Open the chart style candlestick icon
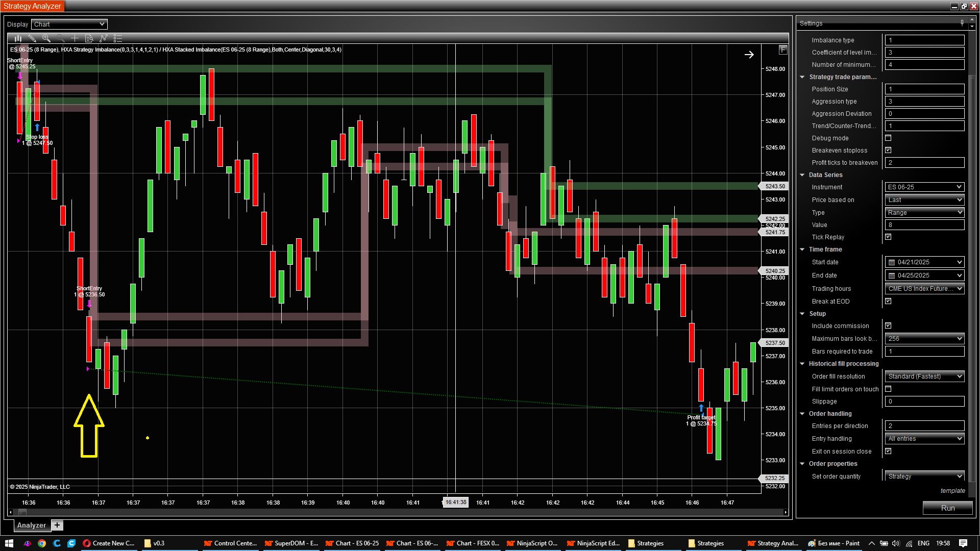980x551 pixels. click(x=18, y=38)
